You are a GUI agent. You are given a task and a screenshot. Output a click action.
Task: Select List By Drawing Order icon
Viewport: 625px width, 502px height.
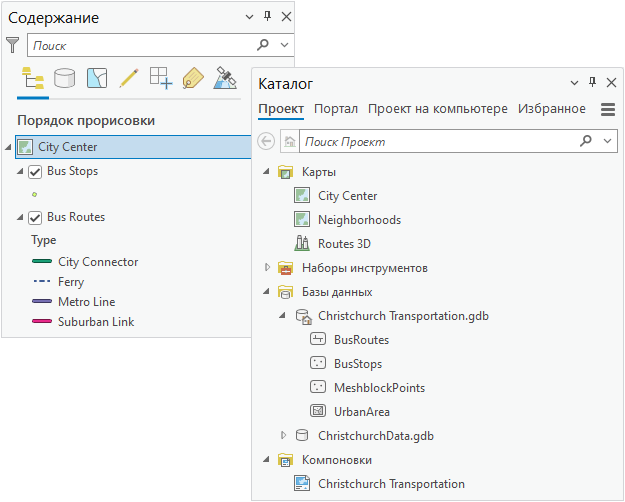(x=33, y=78)
